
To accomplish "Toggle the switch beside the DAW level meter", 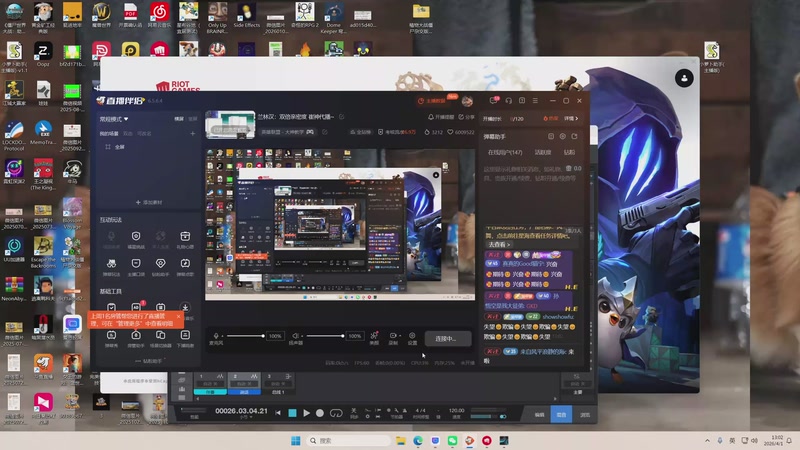I will 503,416.
